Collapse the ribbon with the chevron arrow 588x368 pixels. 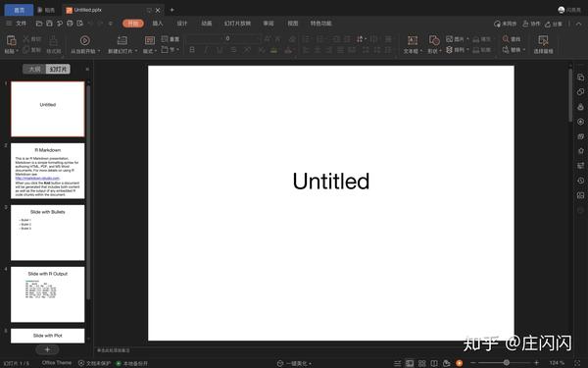(578, 24)
